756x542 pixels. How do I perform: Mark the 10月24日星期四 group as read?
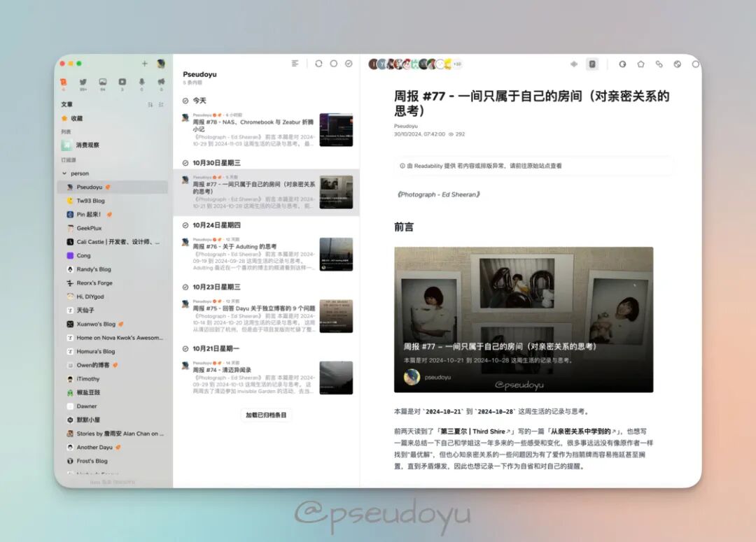click(185, 225)
